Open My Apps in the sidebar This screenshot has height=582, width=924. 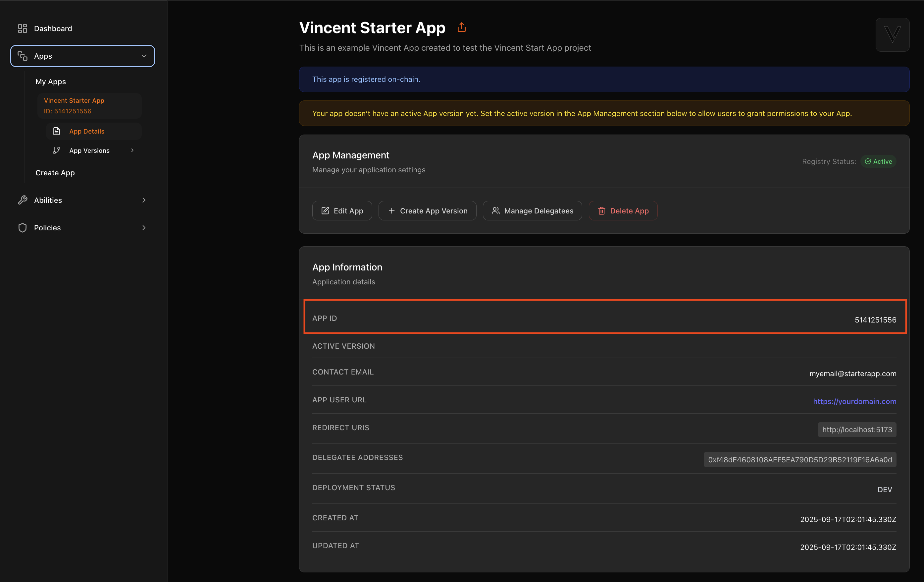click(51, 82)
